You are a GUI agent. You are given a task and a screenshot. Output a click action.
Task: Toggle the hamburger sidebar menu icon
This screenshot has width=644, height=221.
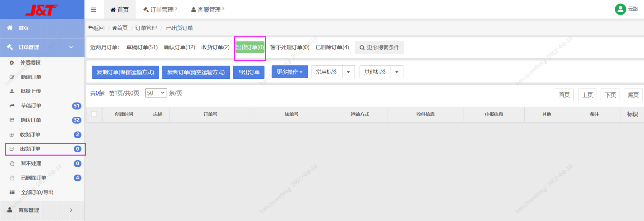94,10
